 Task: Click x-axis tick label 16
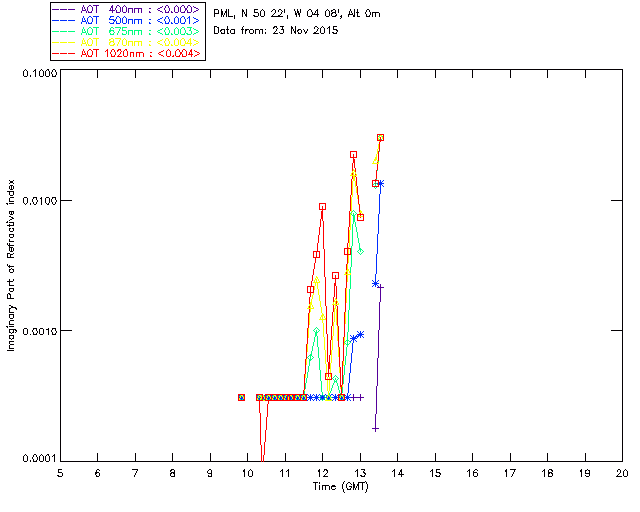click(x=472, y=474)
